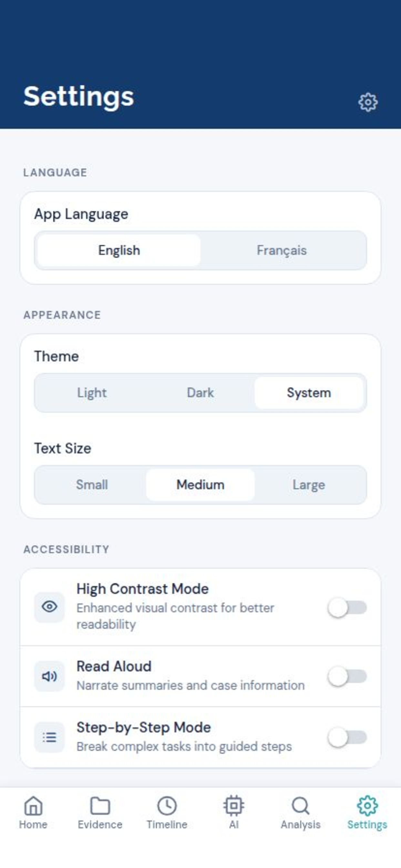Open the Home tab icon

(x=33, y=806)
